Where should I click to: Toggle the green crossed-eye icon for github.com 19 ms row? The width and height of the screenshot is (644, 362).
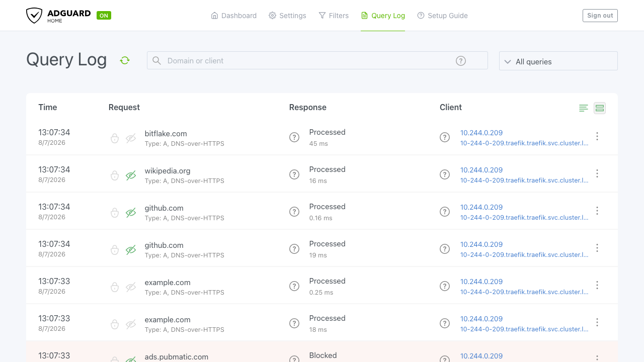point(131,250)
